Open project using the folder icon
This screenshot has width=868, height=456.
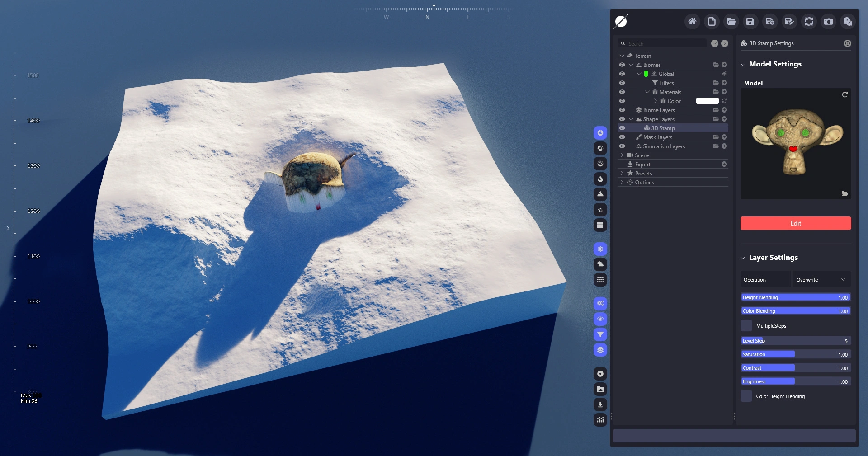tap(731, 21)
